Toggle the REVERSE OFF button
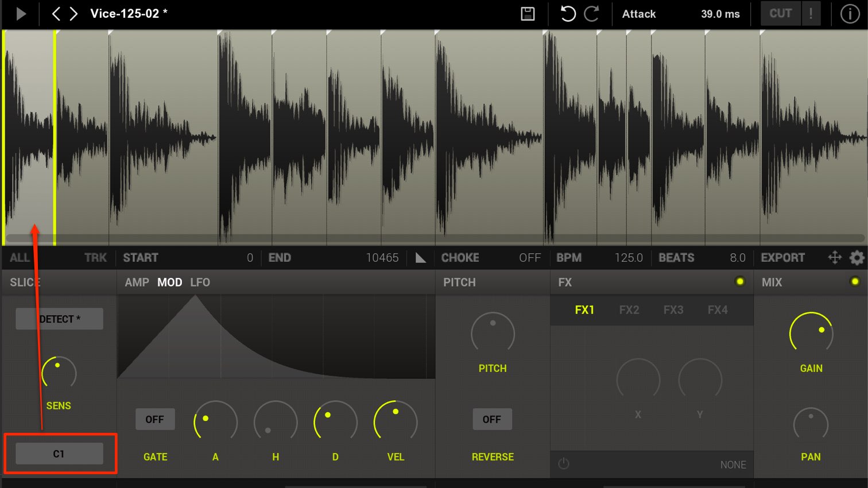868x488 pixels. pyautogui.click(x=491, y=419)
